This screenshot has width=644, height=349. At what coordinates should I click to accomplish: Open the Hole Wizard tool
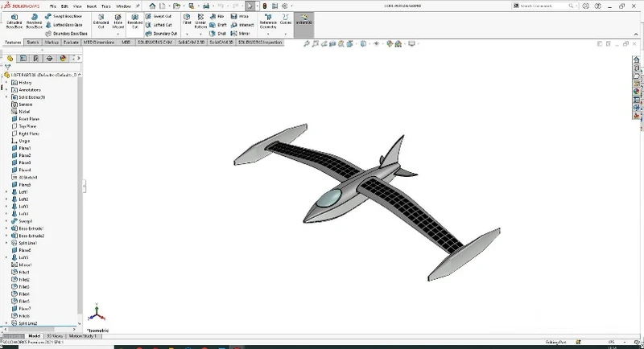point(118,22)
